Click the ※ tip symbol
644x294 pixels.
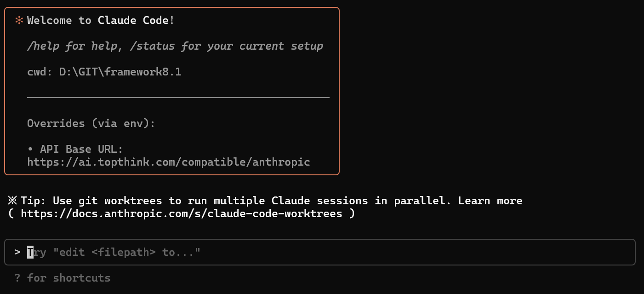[12, 201]
